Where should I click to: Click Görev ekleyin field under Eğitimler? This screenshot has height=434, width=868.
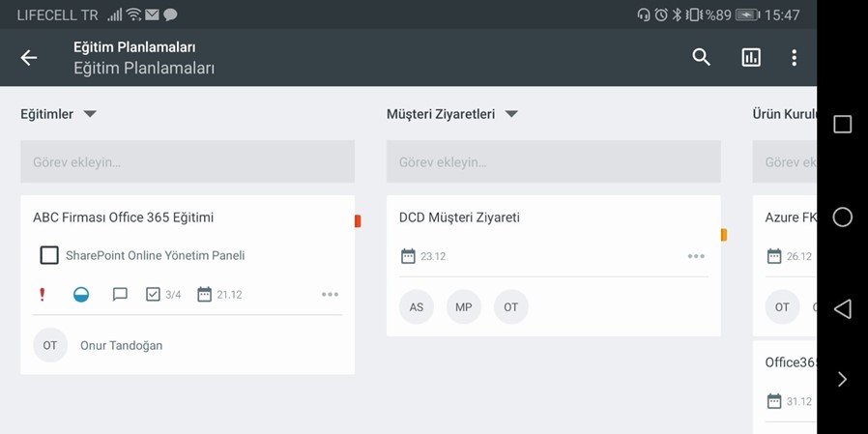point(188,161)
